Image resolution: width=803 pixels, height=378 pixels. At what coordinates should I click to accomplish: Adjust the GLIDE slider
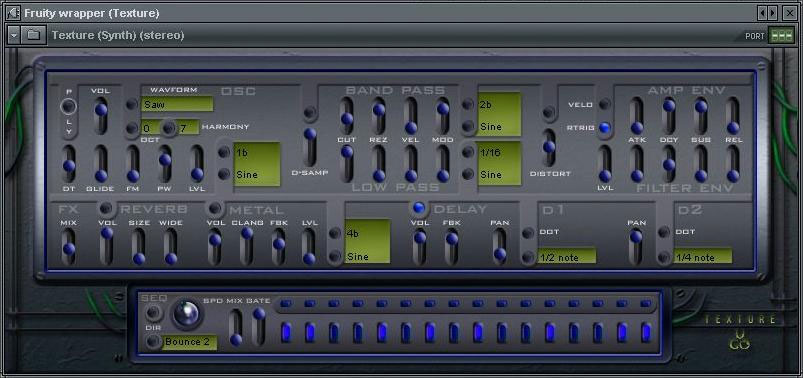click(101, 163)
